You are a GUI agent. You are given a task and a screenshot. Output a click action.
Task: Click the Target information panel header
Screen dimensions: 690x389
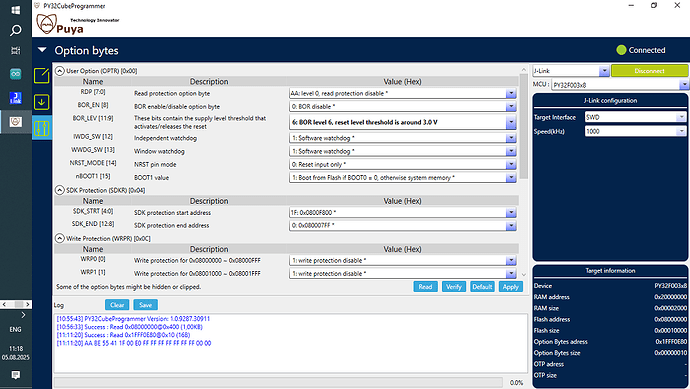(x=610, y=271)
